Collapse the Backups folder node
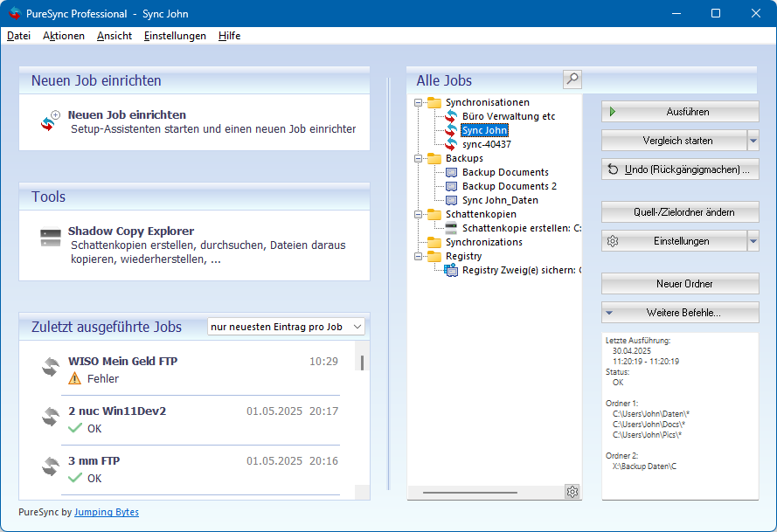 tap(419, 158)
